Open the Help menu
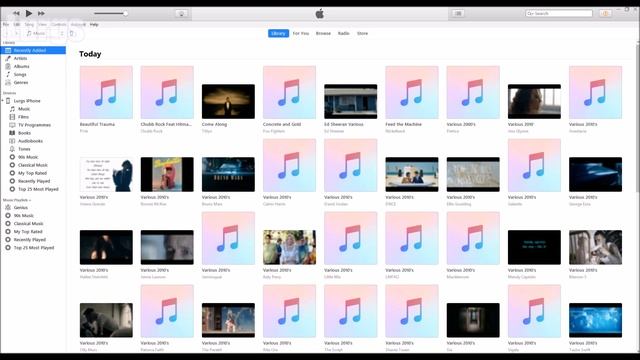 click(94, 24)
